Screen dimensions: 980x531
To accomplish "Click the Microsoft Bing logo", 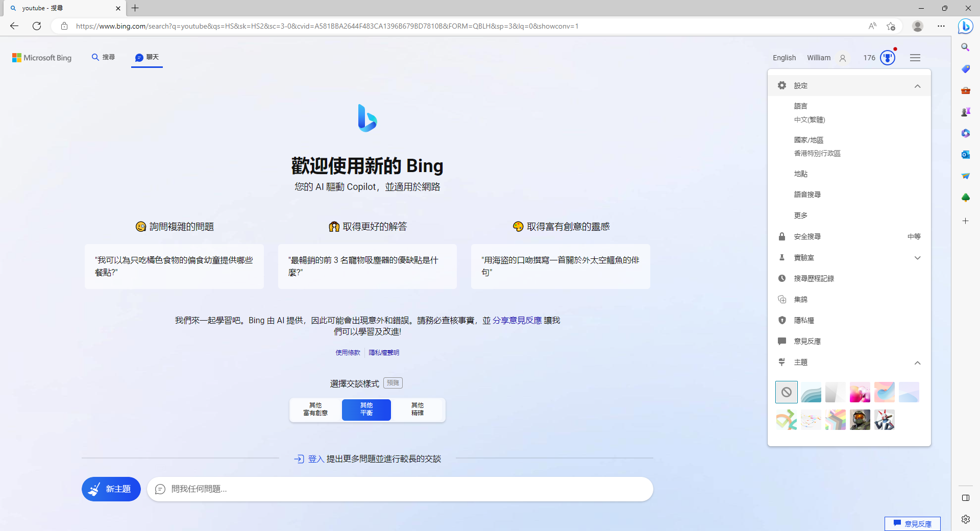I will tap(42, 58).
